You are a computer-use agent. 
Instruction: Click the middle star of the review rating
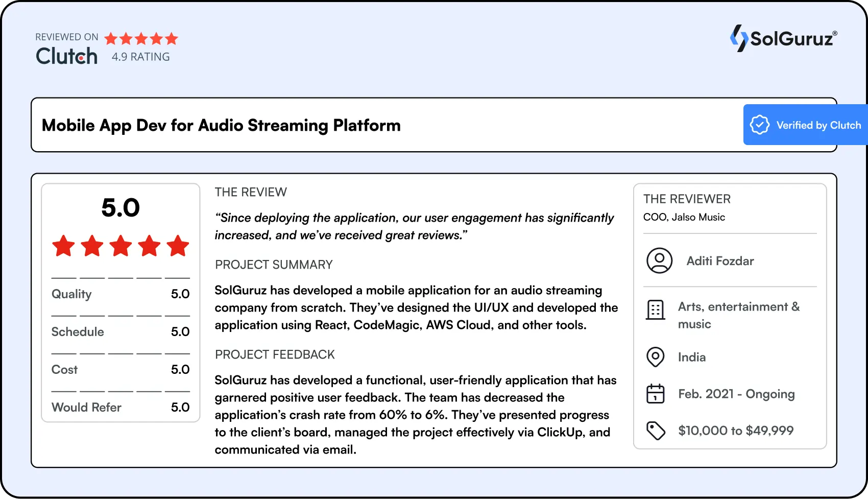coord(120,246)
